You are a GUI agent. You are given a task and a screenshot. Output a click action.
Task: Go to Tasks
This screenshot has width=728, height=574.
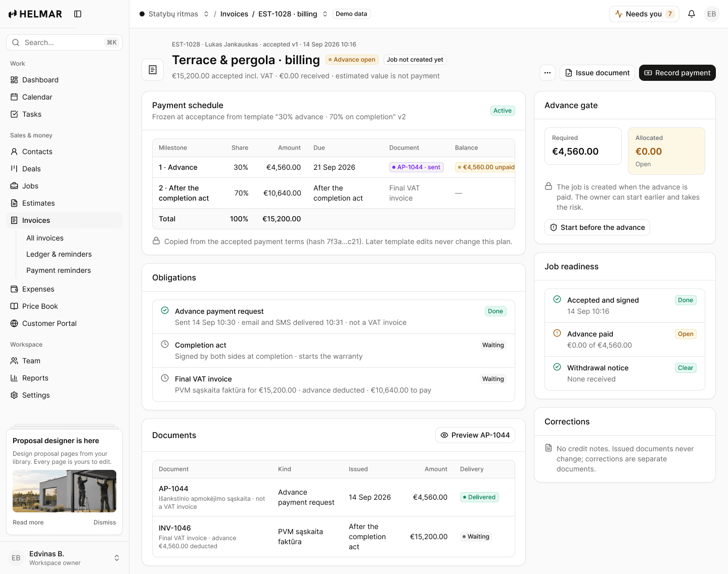click(65, 114)
